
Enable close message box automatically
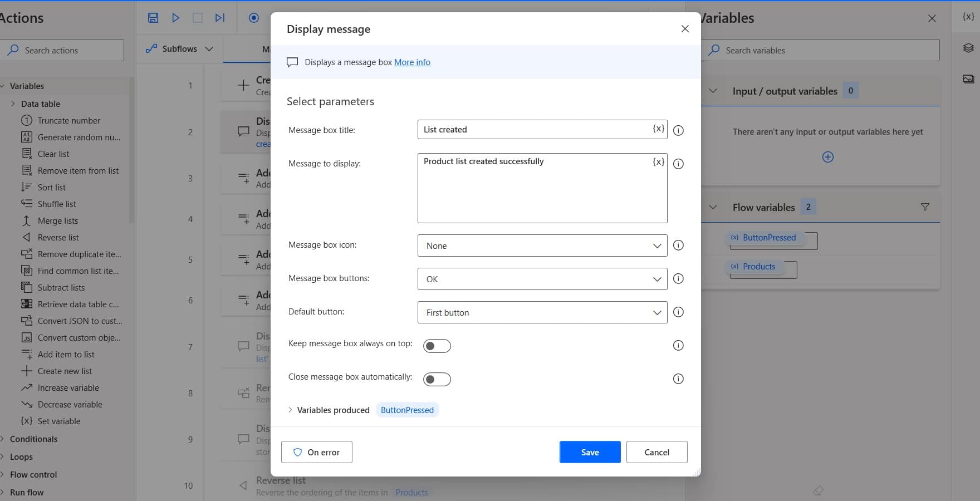(437, 379)
